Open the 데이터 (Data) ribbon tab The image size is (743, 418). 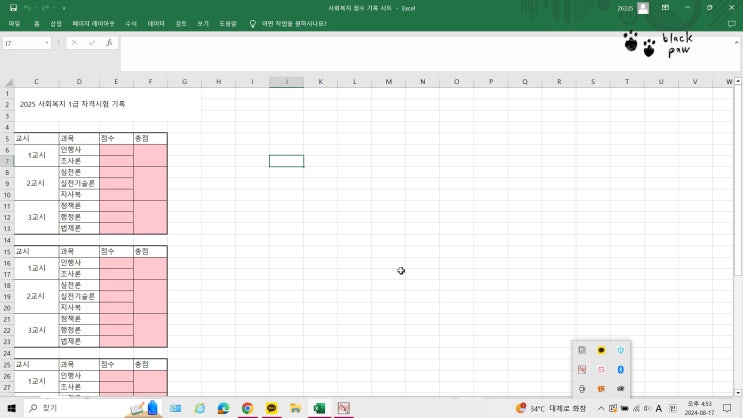pyautogui.click(x=156, y=23)
